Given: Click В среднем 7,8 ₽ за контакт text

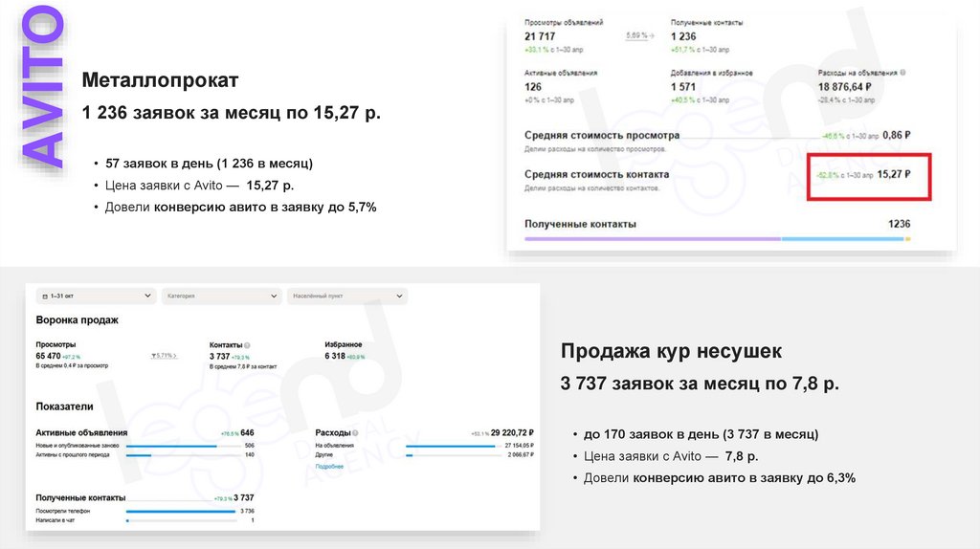Looking at the screenshot, I should (243, 366).
